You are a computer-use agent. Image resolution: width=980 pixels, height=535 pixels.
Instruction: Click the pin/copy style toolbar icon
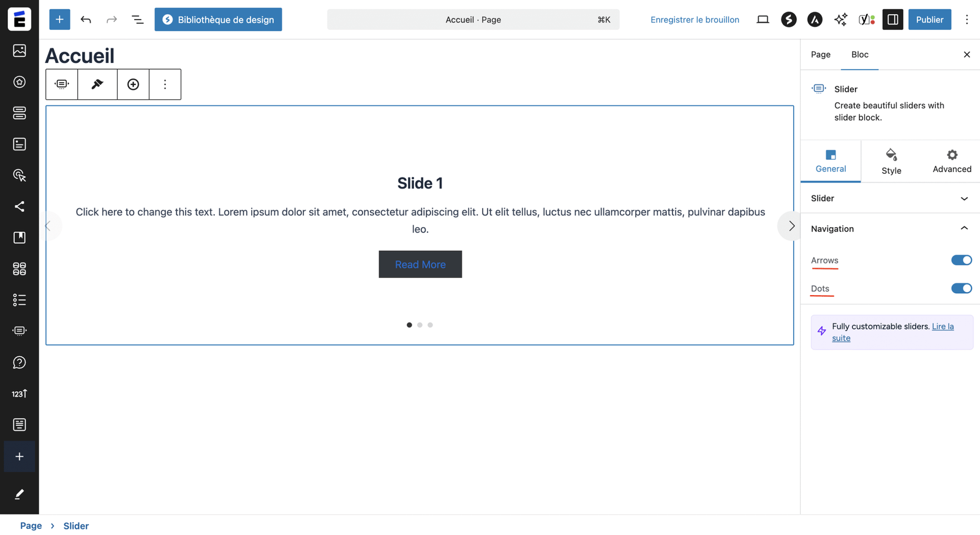pyautogui.click(x=97, y=84)
